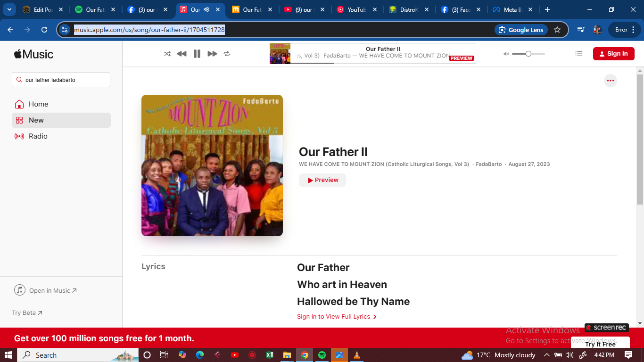Open VLC media player from the taskbar
Screen dimensions: 644x362
(x=357, y=355)
